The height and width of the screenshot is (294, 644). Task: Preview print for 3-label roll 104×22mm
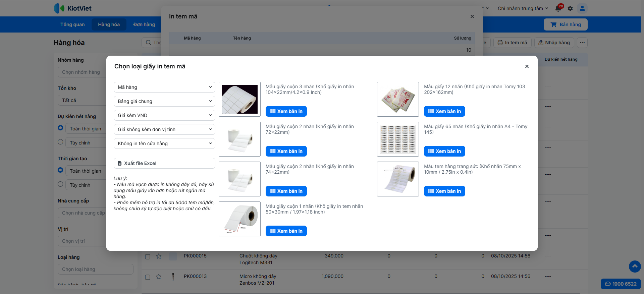(286, 111)
